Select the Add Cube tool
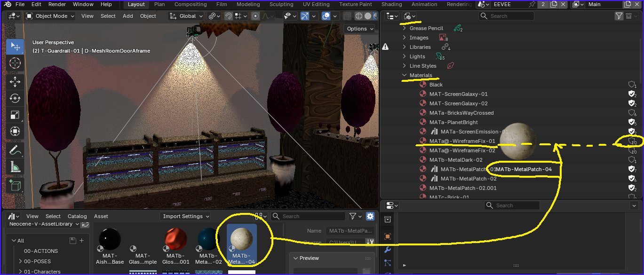The image size is (644, 275). pyautogui.click(x=15, y=186)
